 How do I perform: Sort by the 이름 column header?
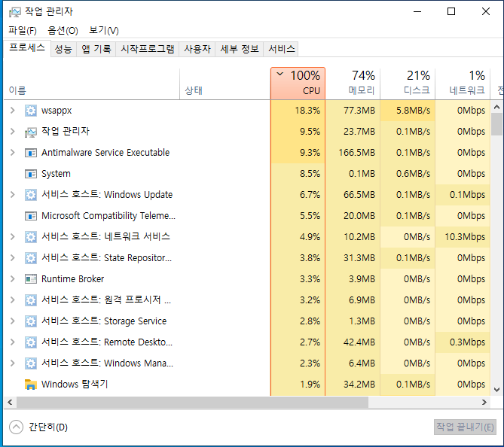(92, 84)
